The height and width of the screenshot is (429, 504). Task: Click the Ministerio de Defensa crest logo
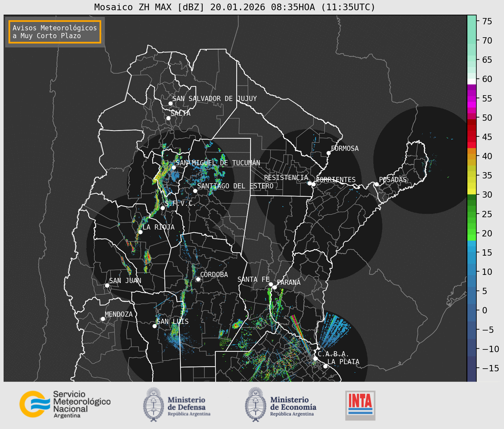[x=154, y=404]
